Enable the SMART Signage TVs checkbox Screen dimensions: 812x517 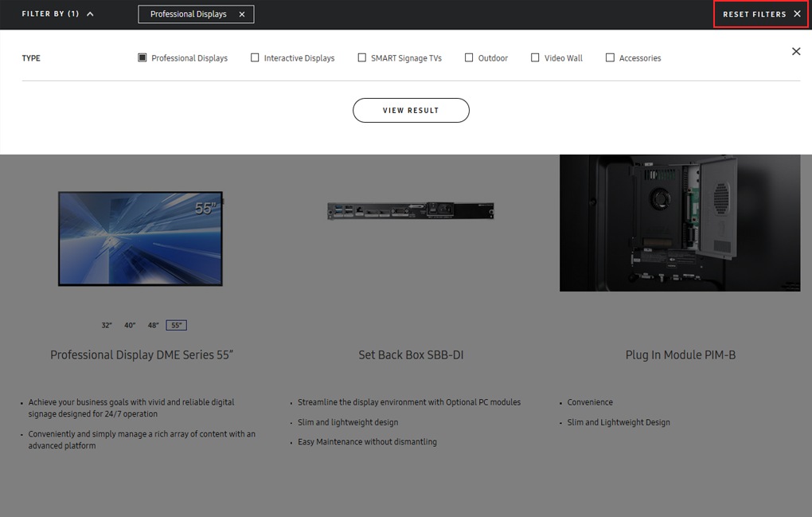coord(362,57)
